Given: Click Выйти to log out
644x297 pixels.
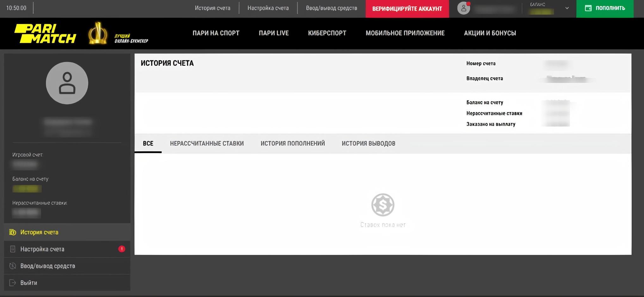Looking at the screenshot, I should (67, 283).
